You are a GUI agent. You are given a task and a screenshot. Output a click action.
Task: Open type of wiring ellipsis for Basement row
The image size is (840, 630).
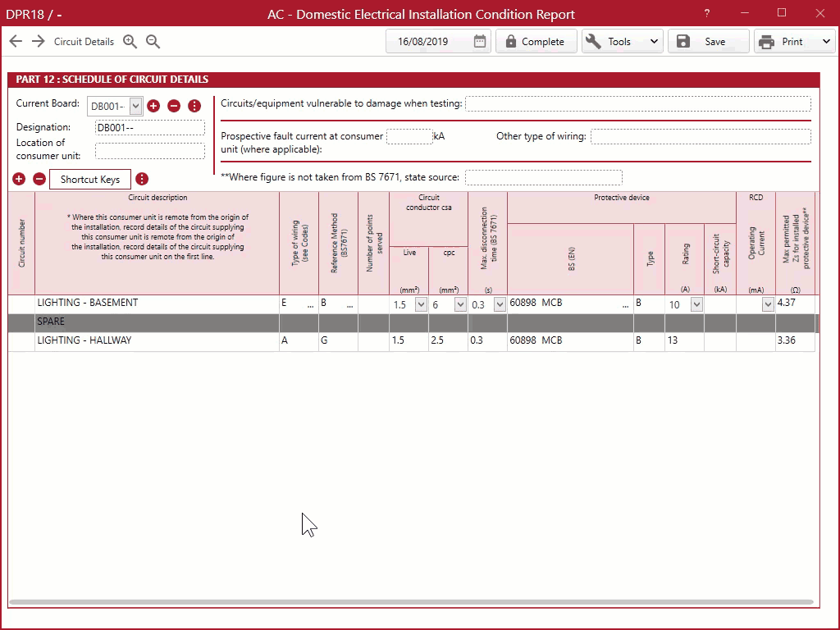tap(310, 305)
